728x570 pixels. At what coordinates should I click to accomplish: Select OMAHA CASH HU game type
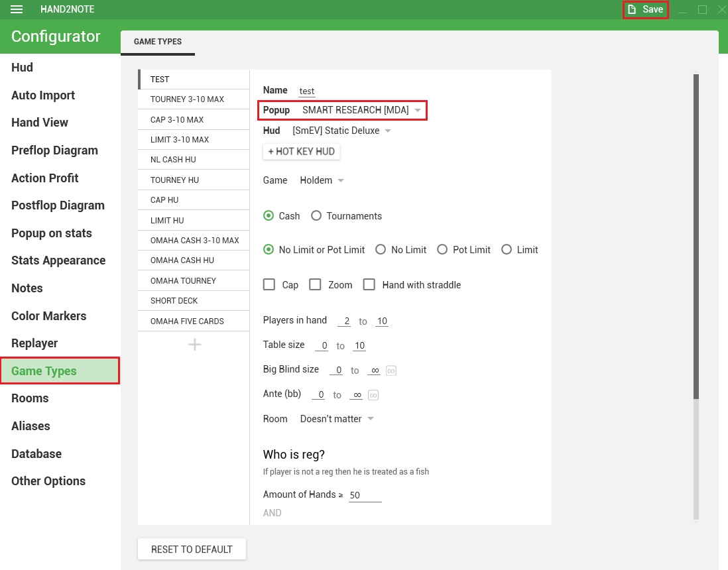(x=182, y=260)
